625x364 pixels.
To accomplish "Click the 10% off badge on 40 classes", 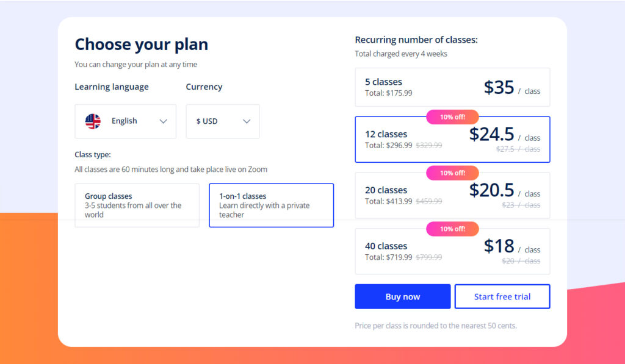I will [x=452, y=229].
